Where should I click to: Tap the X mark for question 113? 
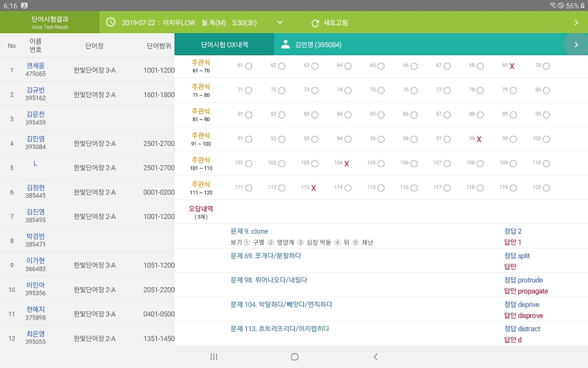coord(313,188)
